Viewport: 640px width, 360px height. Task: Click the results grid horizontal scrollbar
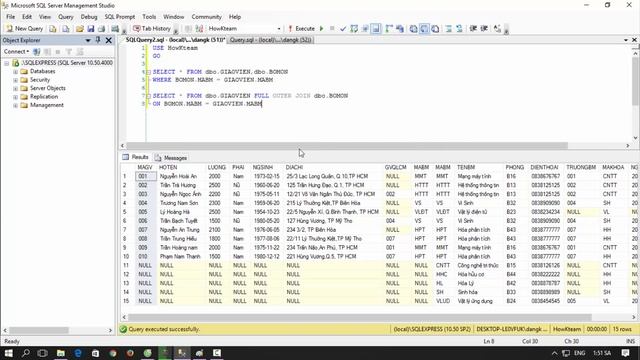(359, 317)
